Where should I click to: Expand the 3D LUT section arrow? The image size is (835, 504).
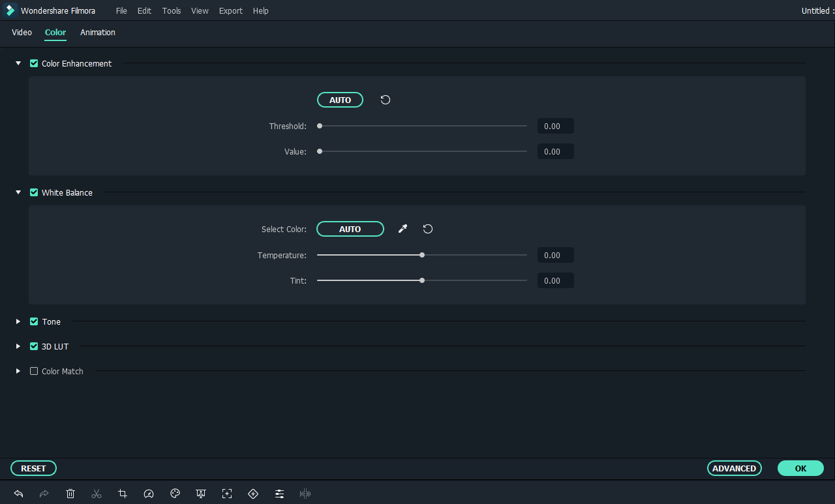coord(18,346)
